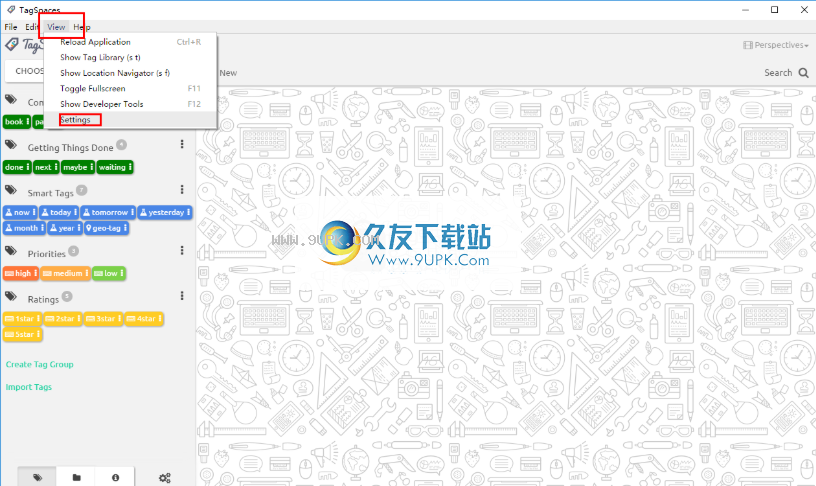Click the 4star rating tag
The image size is (816, 486).
(144, 318)
